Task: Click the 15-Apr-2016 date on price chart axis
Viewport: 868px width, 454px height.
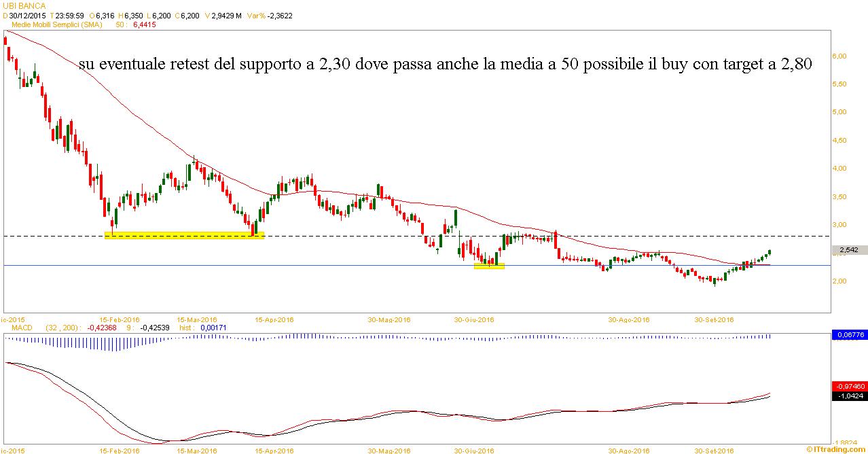Action: click(274, 319)
